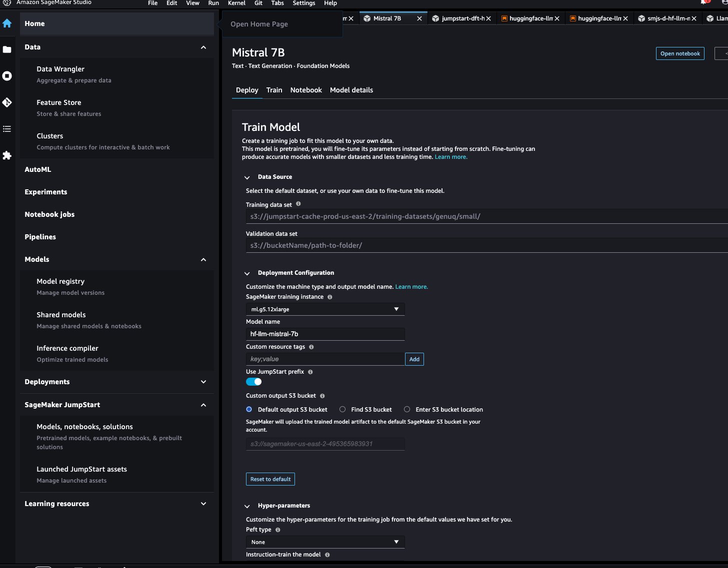Open the Settings menu

click(x=304, y=3)
